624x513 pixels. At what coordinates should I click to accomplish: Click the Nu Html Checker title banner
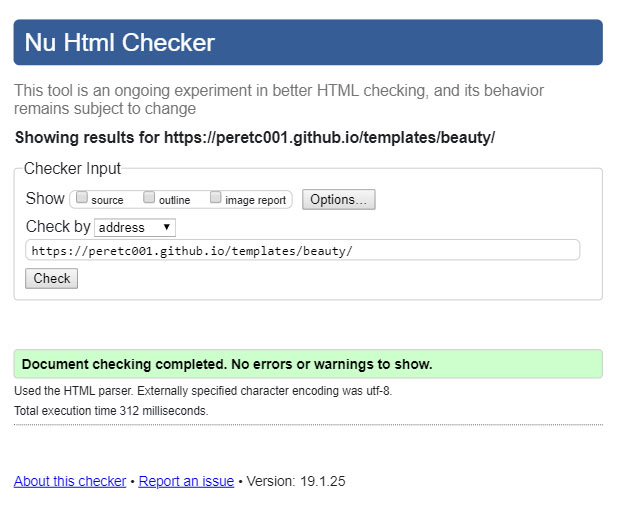tap(308, 42)
